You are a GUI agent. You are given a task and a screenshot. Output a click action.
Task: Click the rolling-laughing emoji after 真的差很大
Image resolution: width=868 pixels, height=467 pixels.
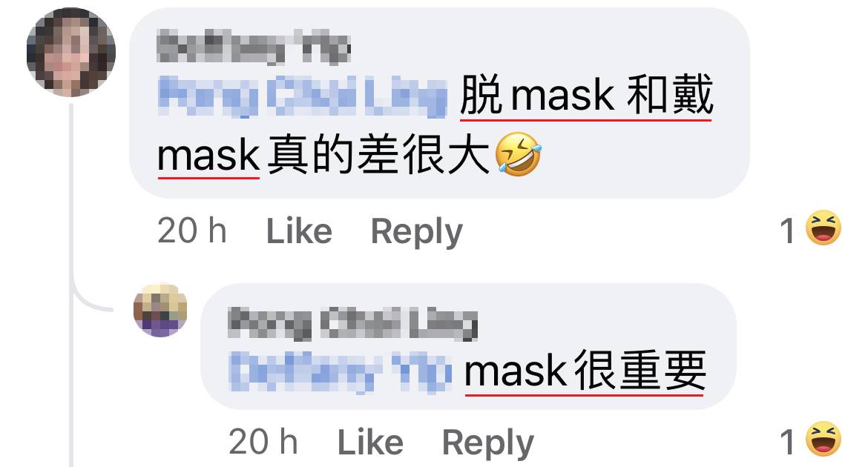coord(518,154)
